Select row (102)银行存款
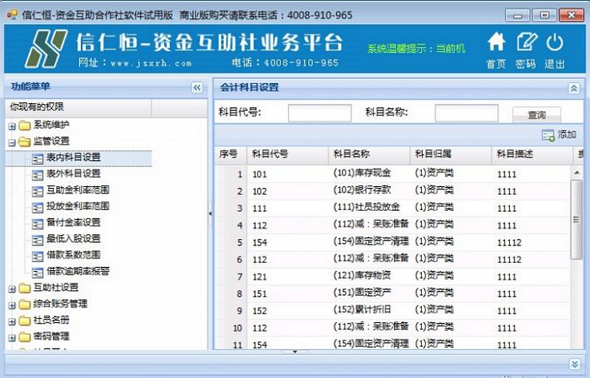The image size is (590, 378). [392, 191]
